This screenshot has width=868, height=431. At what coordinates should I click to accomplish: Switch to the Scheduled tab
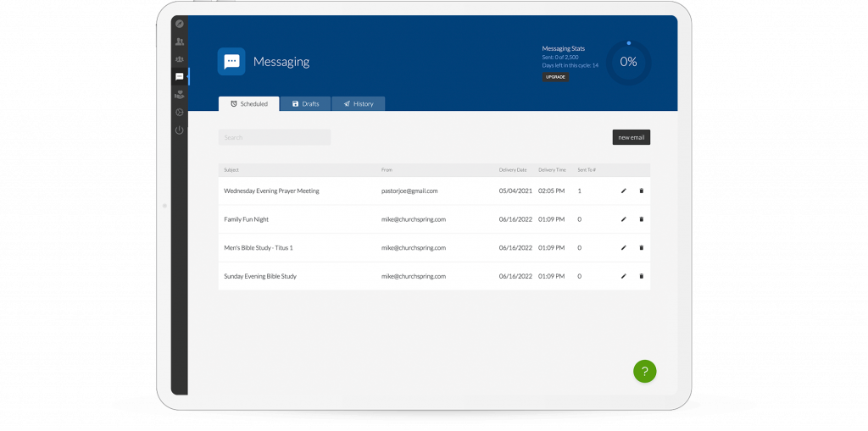click(249, 104)
